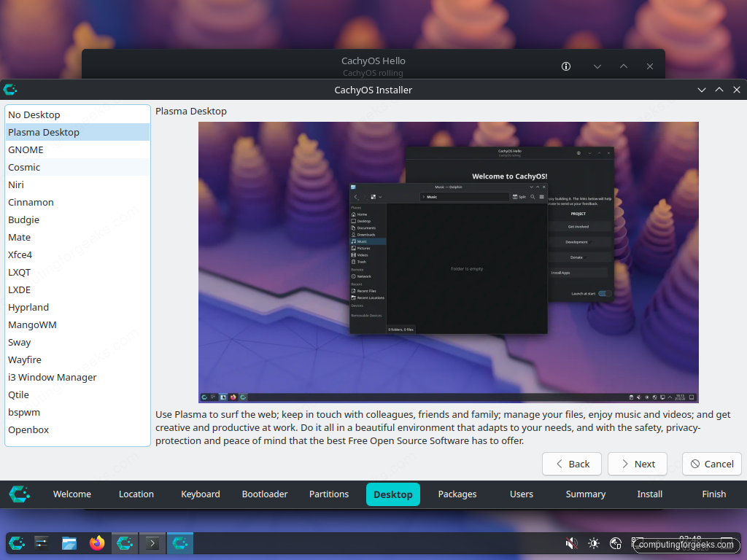Image resolution: width=747 pixels, height=560 pixels.
Task: Open CachyOS application launcher in taskbar
Action: coord(18,542)
